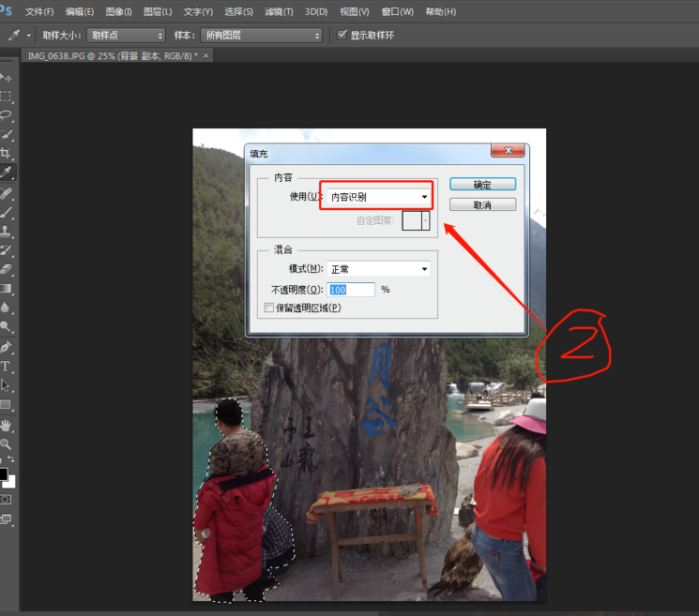Uncheck the 显示取样环 checkbox

[x=342, y=36]
